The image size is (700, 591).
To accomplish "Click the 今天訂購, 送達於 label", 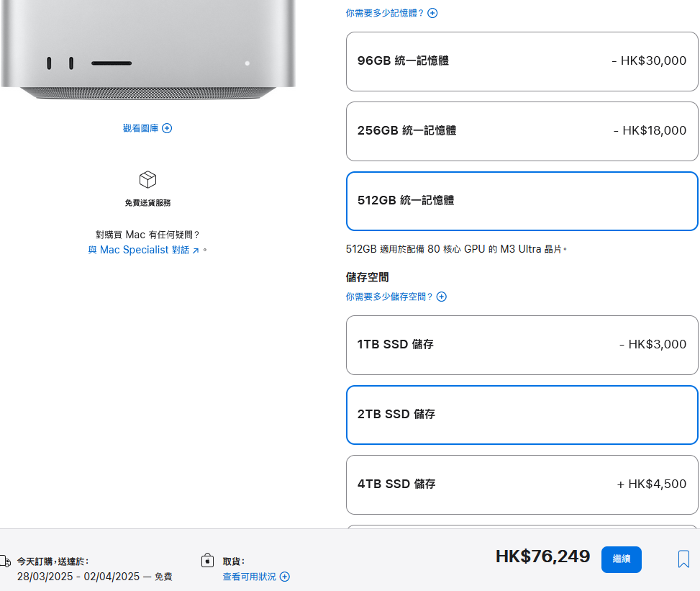I will coord(53,561).
